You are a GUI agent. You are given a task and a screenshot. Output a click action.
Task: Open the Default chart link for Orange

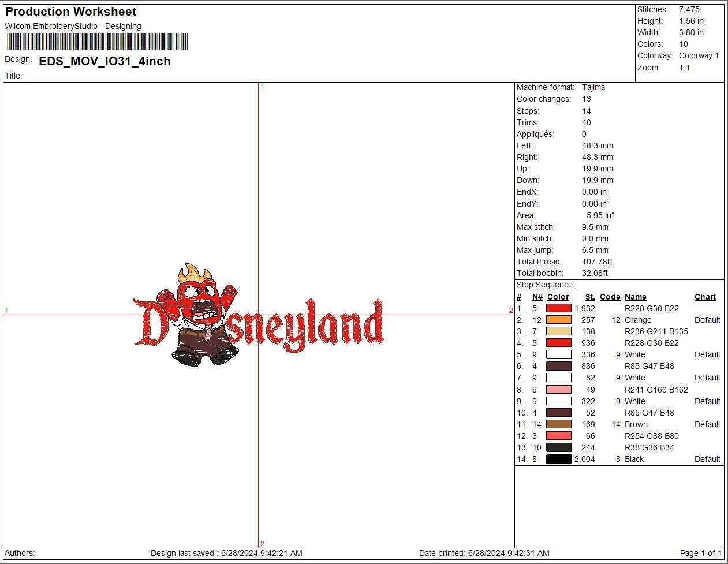pos(707,320)
